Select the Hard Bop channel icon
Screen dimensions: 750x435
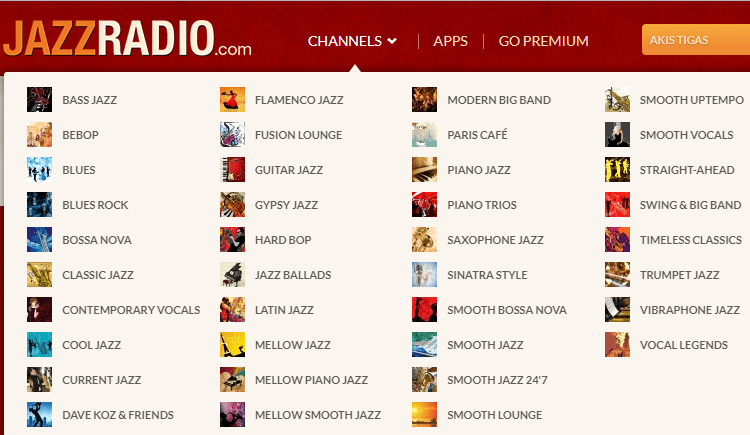pos(232,239)
